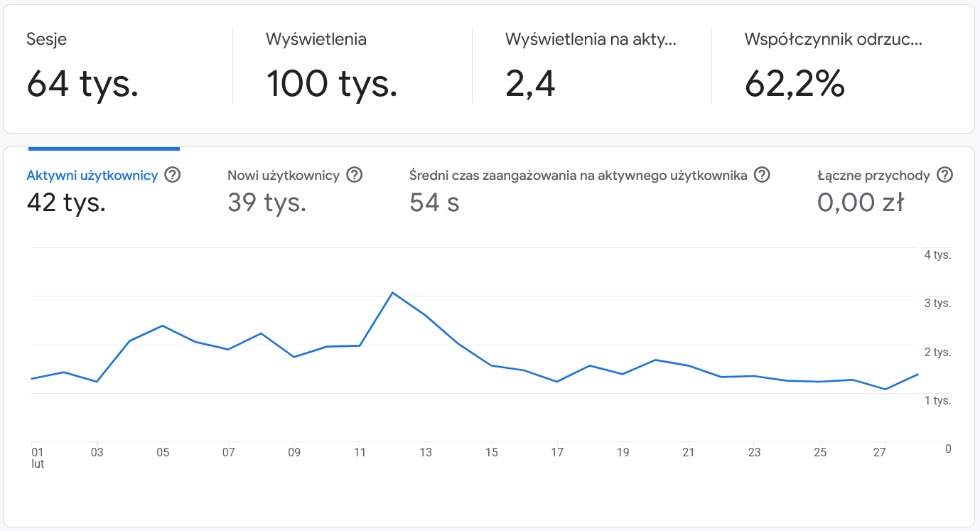
Task: Show Średni czas zaangażowania chart tab
Action: [x=578, y=176]
